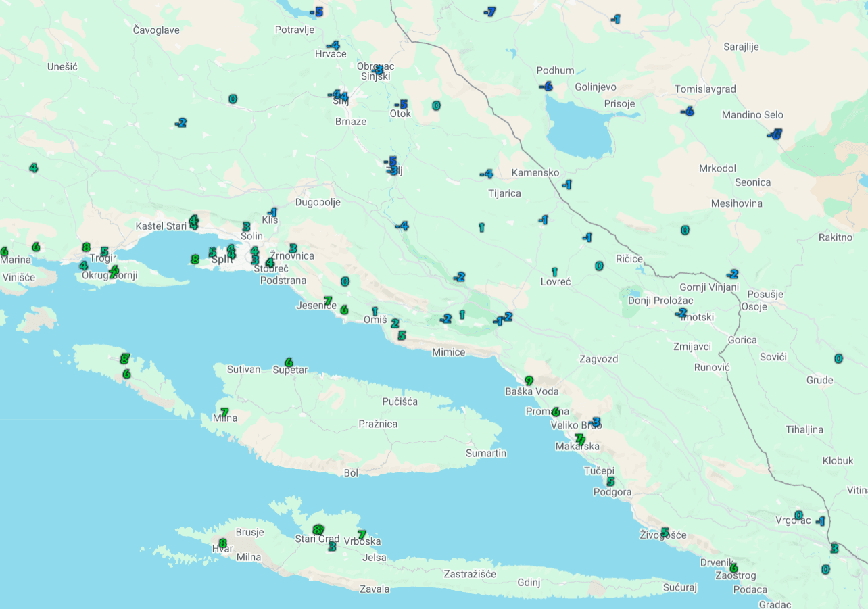
Task: Select the Zastražišće label on Hvar island
Action: click(469, 574)
